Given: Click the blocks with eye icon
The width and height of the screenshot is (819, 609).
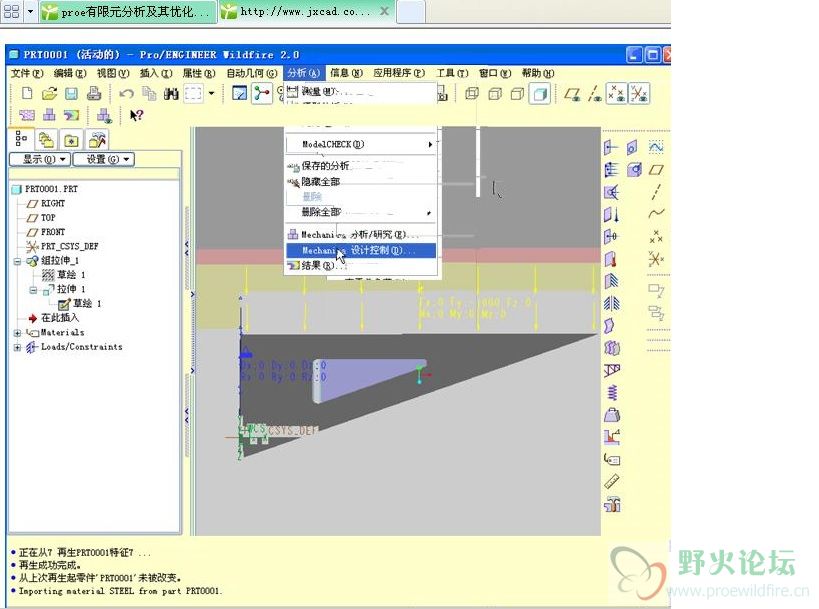Looking at the screenshot, I should point(104,115).
